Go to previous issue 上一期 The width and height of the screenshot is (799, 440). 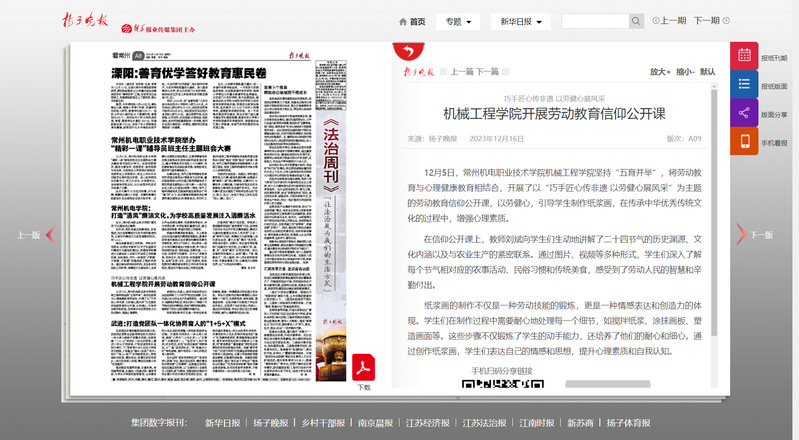[x=670, y=21]
